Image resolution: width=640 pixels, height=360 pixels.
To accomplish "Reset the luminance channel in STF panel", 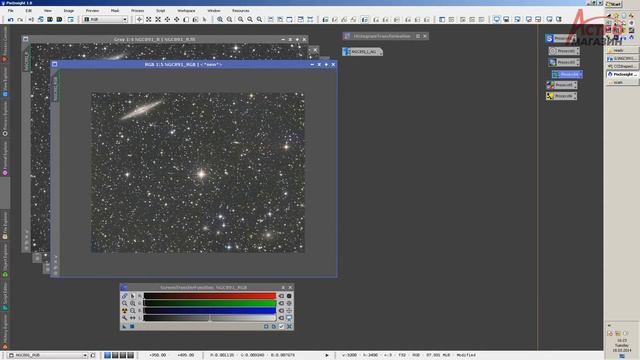I will click(281, 318).
